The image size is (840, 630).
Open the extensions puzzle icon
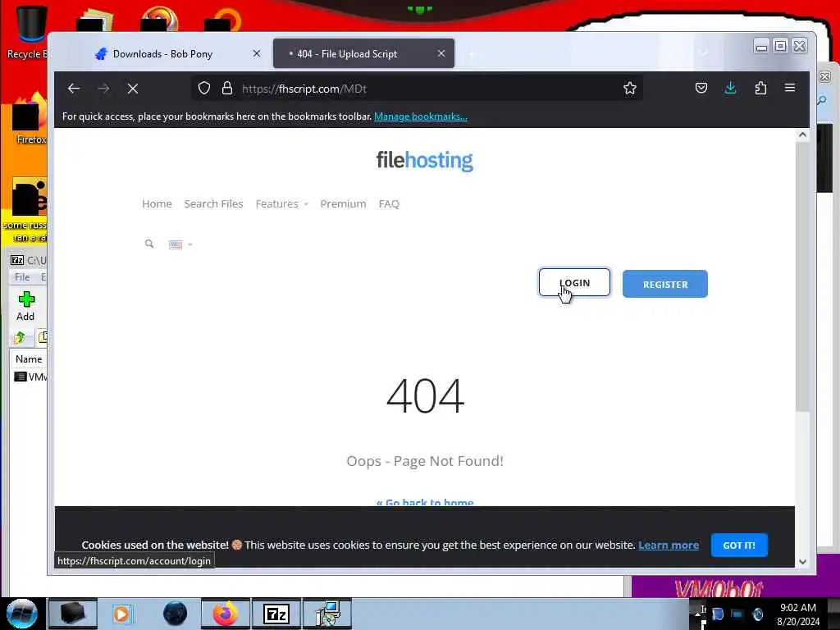[760, 88]
